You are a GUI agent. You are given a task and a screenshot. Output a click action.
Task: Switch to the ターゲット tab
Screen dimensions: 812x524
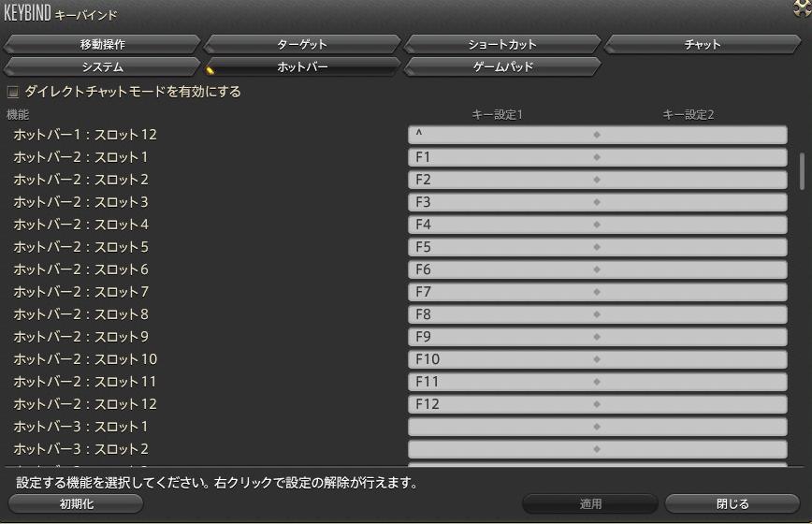pyautogui.click(x=302, y=45)
